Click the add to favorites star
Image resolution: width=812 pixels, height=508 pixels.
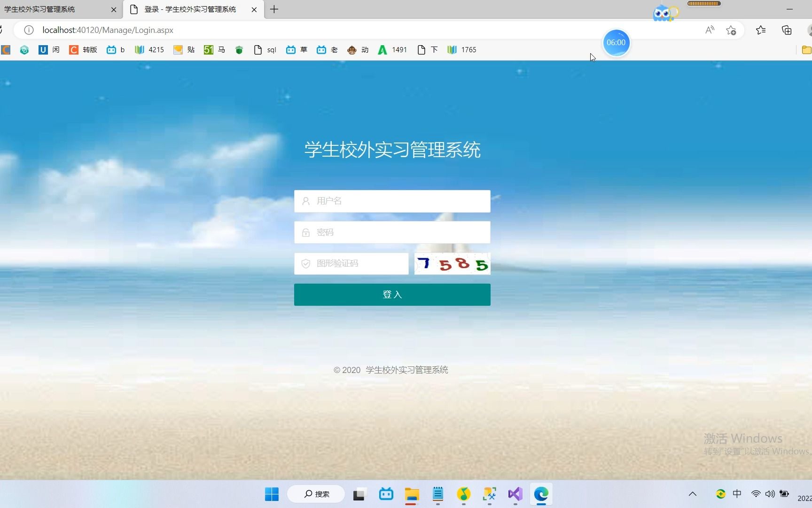tap(731, 30)
